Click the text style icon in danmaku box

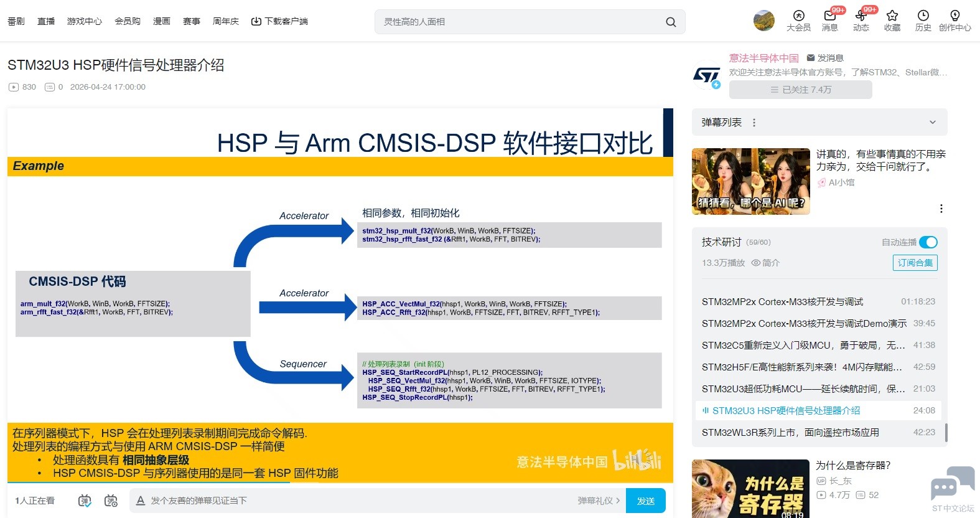coord(141,501)
